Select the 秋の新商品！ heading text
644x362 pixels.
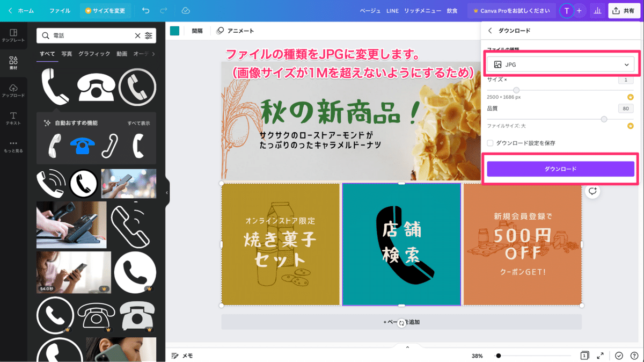(x=340, y=113)
